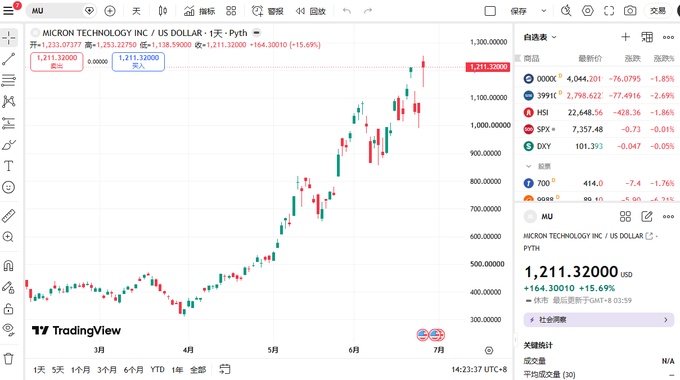This screenshot has width=680, height=380.
Task: Open the 天 interval selector
Action: 136,11
